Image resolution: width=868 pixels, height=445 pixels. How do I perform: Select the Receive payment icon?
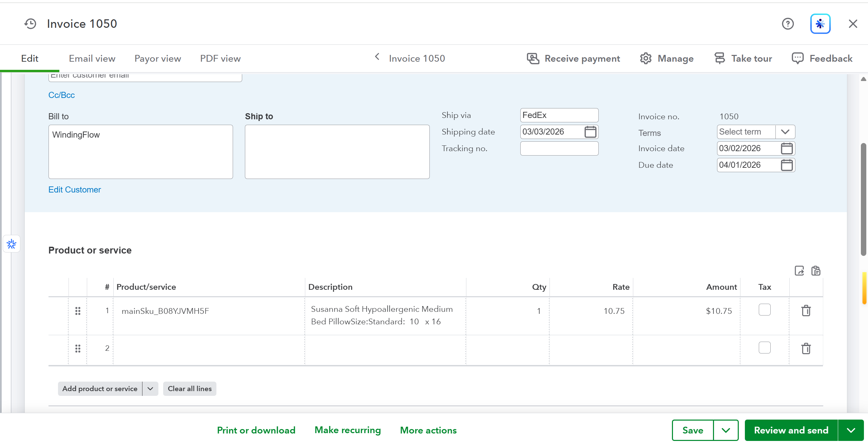coord(533,58)
